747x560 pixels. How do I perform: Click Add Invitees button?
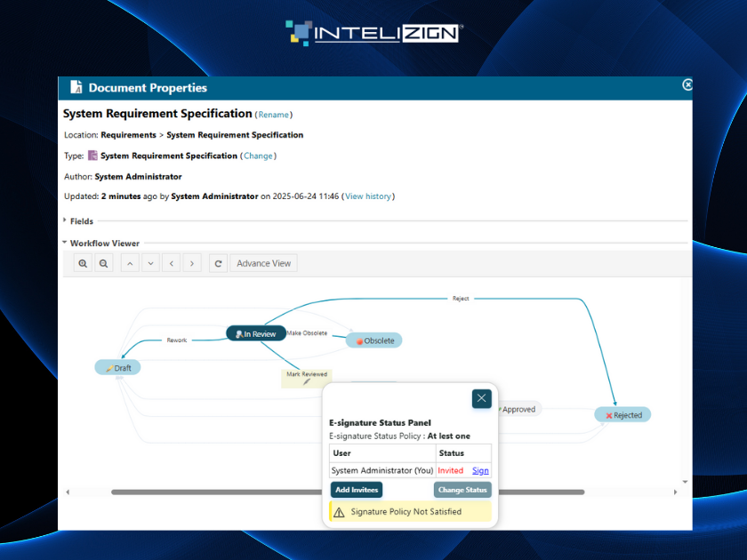356,490
